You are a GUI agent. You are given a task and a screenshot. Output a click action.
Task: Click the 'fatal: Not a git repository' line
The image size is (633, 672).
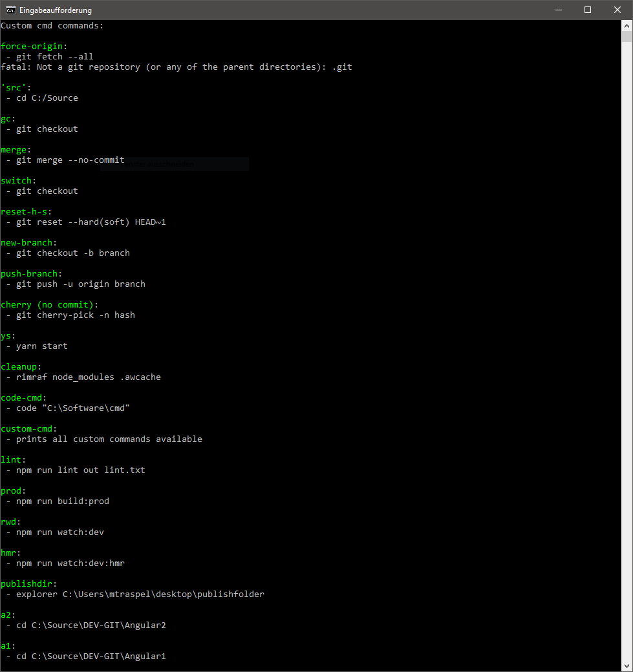177,67
